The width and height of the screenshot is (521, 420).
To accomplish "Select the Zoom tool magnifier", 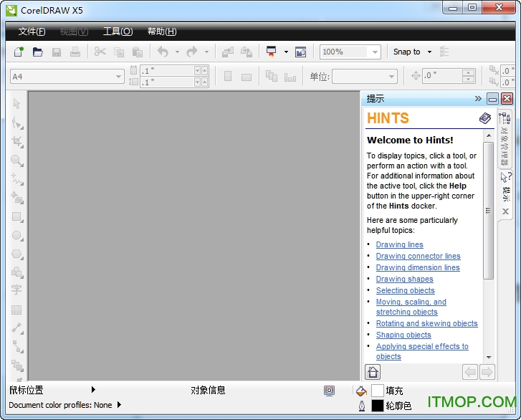I will (x=16, y=160).
